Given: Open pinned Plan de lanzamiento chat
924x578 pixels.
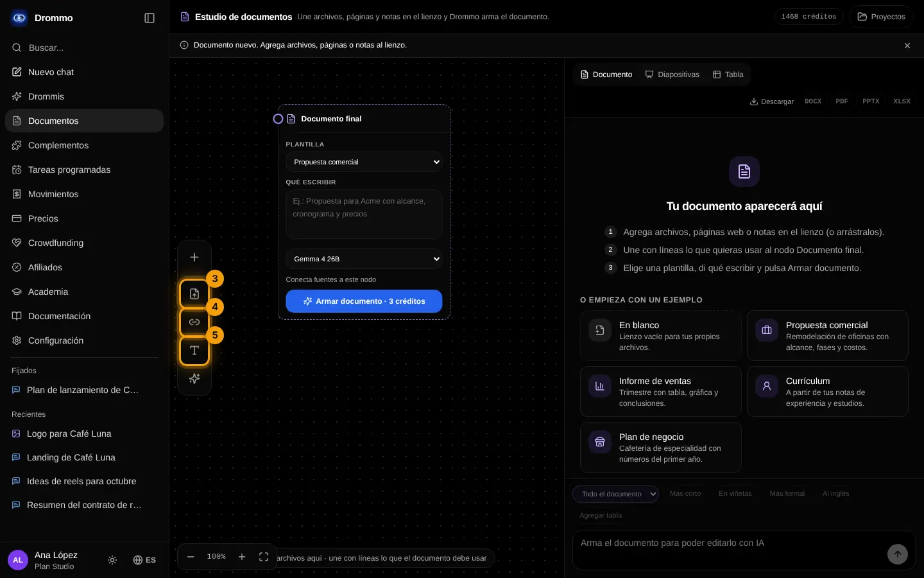Looking at the screenshot, I should (x=84, y=390).
